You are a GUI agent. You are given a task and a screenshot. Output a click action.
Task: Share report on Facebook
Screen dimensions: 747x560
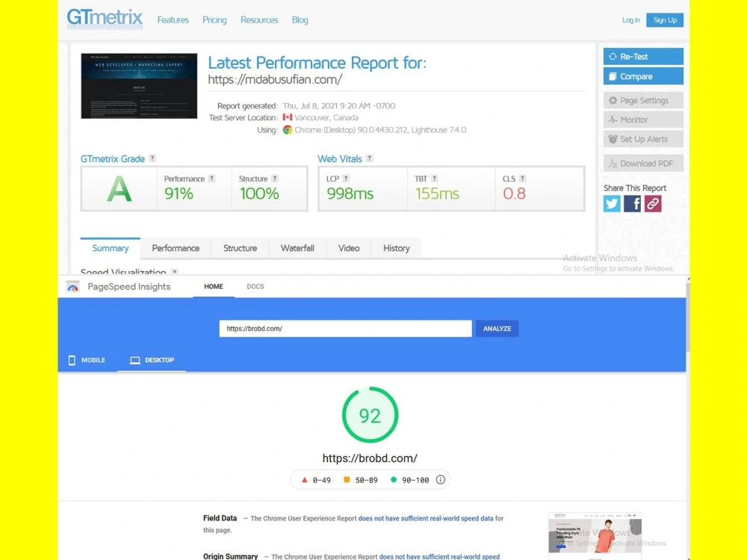[x=632, y=204]
